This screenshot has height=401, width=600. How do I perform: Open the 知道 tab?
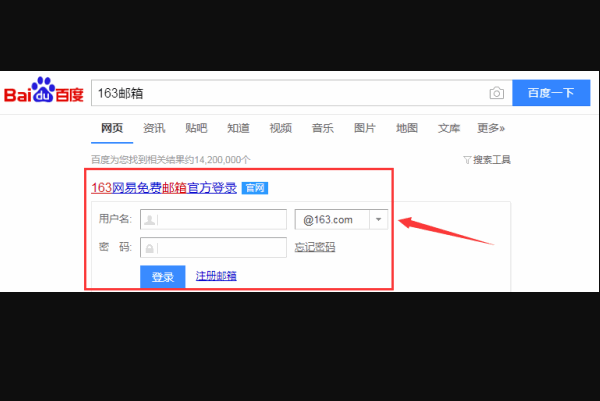[x=238, y=128]
